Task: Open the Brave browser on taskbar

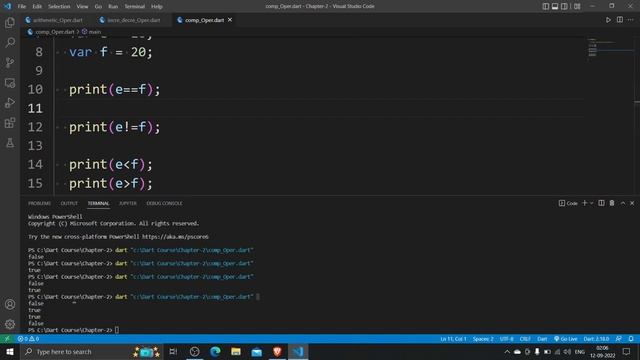Action: [277, 351]
